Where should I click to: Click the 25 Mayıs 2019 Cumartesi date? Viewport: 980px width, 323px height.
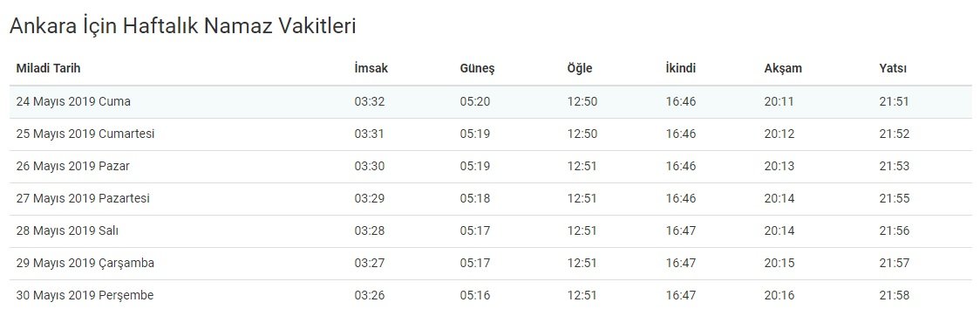pos(85,134)
